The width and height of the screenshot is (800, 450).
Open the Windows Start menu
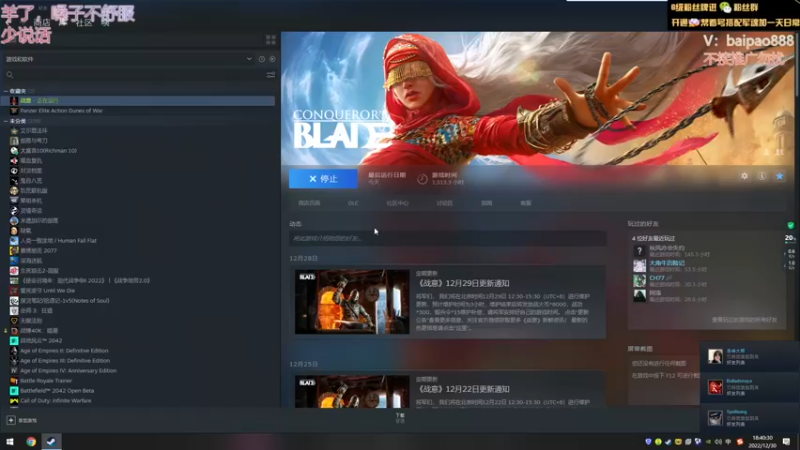[x=10, y=441]
